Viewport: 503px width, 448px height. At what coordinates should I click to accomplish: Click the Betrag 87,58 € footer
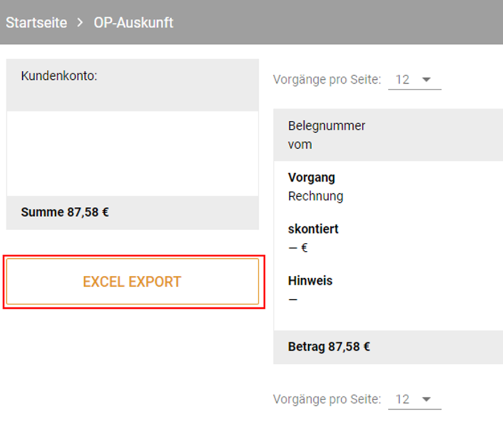click(x=329, y=347)
